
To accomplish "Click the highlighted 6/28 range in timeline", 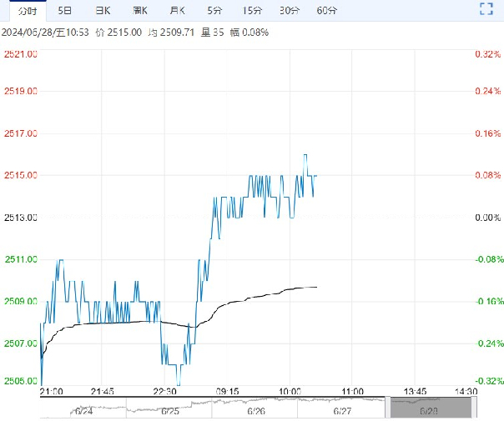I will 431,408.
